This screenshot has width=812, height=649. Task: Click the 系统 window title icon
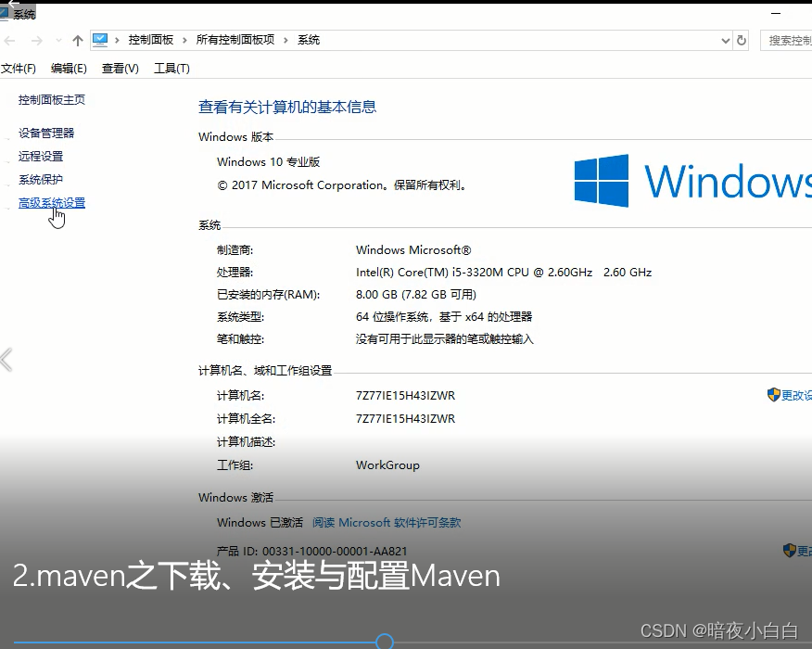point(5,14)
